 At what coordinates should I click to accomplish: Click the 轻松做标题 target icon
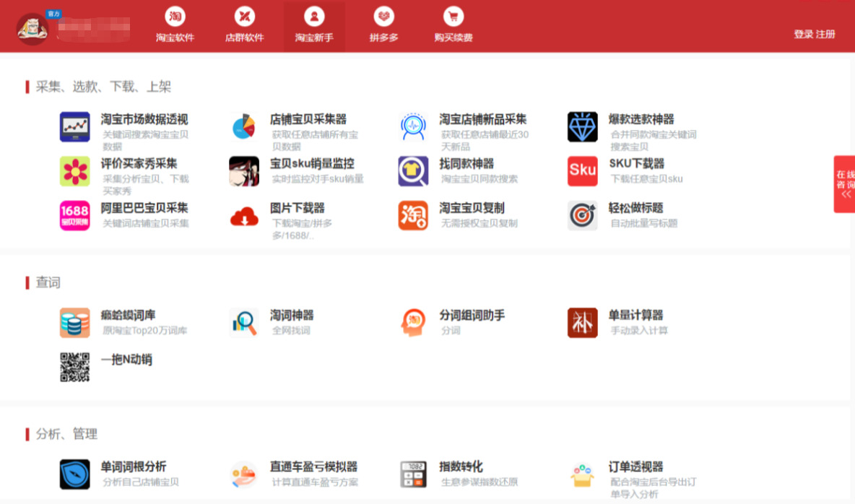(x=582, y=215)
